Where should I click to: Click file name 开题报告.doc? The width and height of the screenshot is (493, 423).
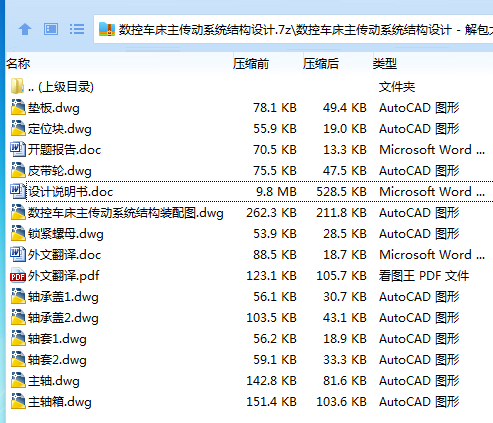(x=64, y=150)
